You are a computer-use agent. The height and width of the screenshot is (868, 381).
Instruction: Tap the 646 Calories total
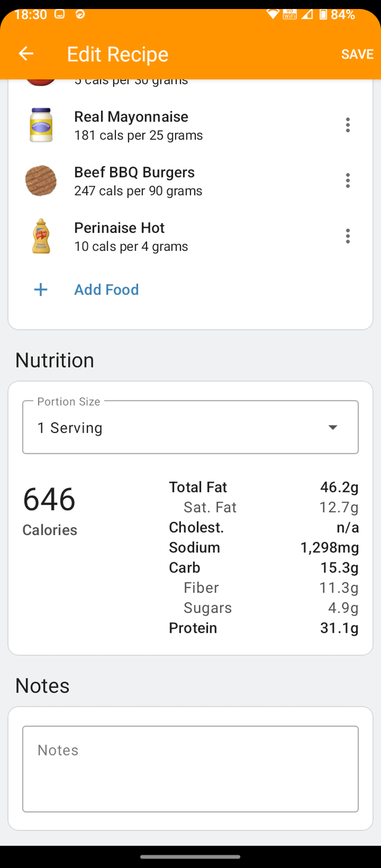pos(49,499)
